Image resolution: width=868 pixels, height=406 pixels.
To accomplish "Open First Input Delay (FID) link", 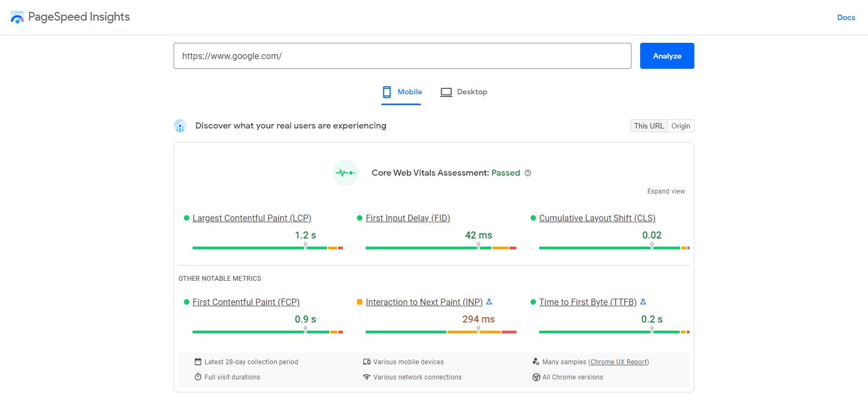I will tap(408, 218).
